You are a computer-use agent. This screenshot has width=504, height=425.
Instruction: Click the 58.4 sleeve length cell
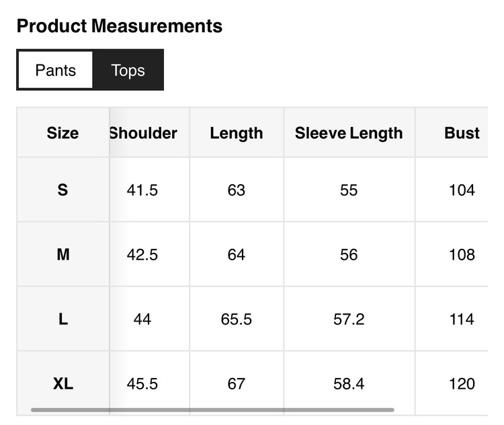tap(349, 384)
